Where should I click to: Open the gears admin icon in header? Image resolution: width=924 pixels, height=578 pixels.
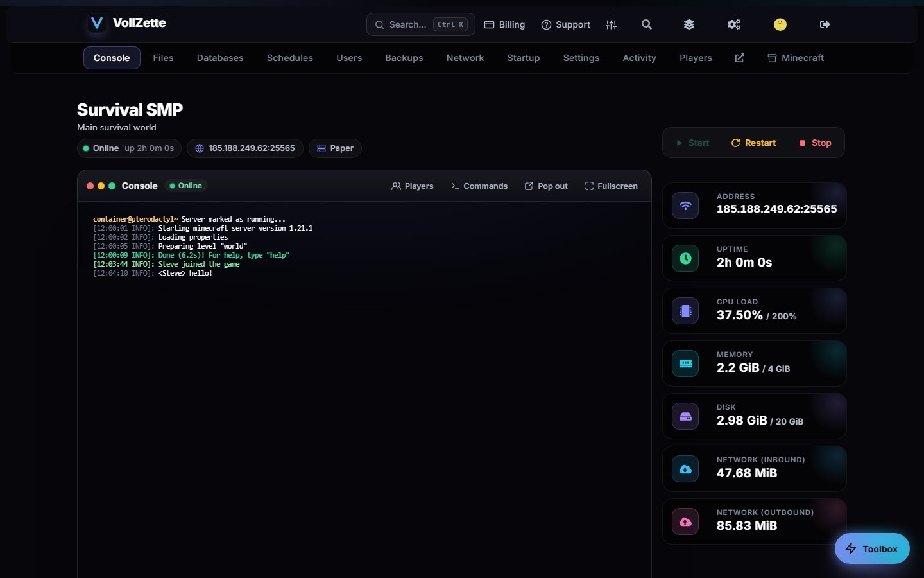734,24
